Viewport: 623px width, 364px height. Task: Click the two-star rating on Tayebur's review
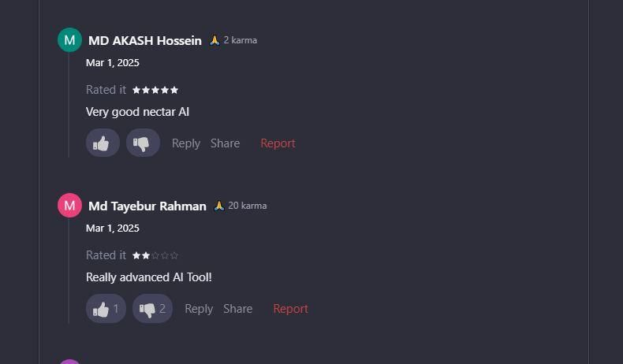click(x=155, y=255)
